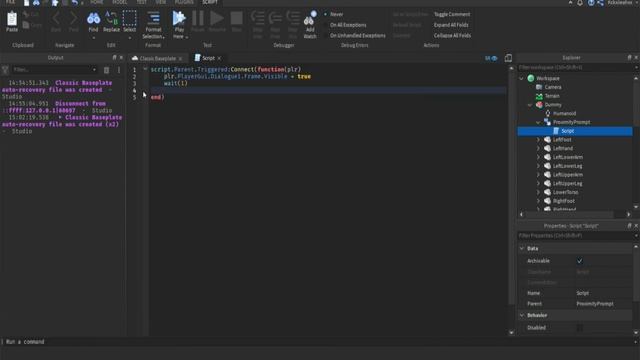Viewport: 640px width, 360px height.
Task: Close the Classic Baseplate tab
Action: (x=180, y=59)
